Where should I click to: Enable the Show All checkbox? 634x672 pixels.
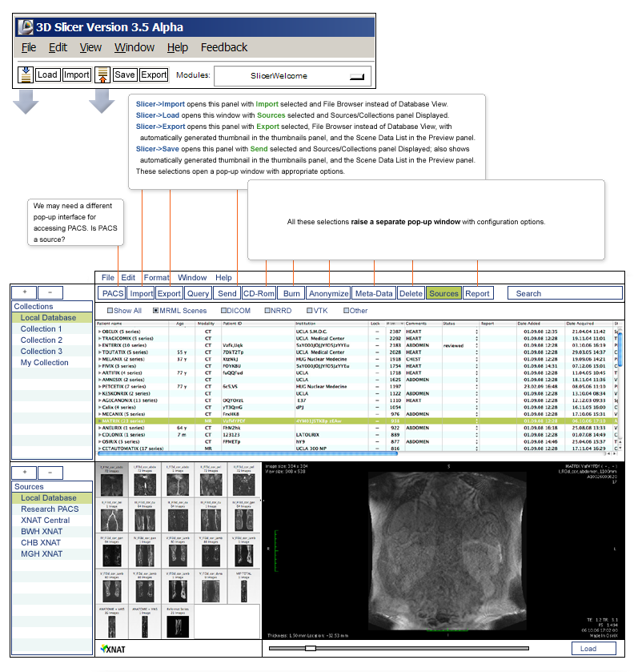coord(110,311)
